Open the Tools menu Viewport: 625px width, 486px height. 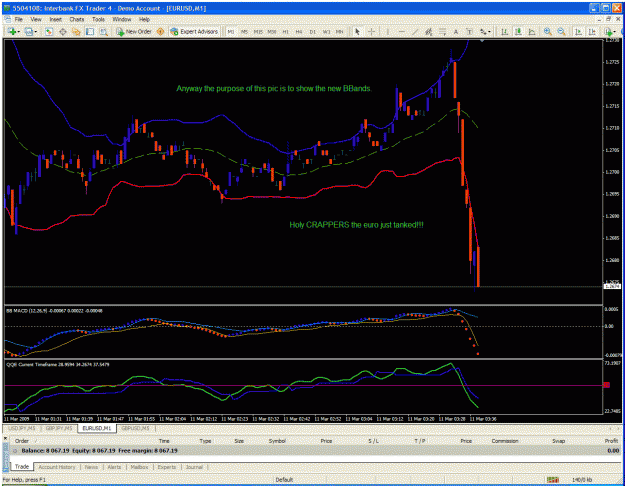(x=98, y=19)
